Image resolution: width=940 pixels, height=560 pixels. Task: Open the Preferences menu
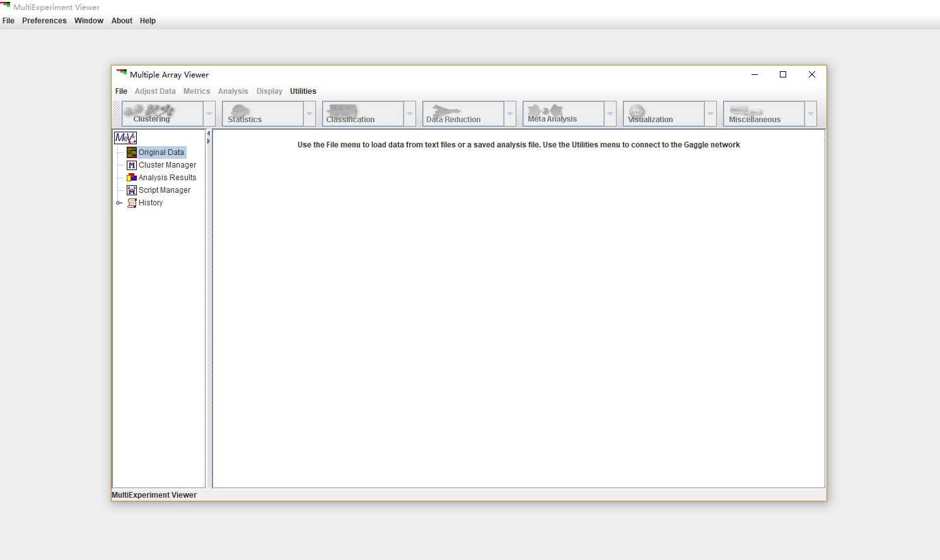pos(44,21)
